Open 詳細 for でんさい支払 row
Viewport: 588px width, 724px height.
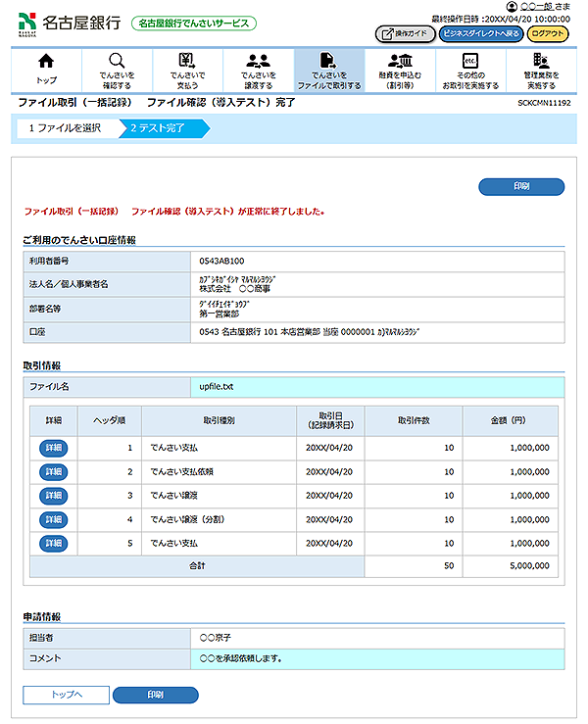click(x=53, y=448)
